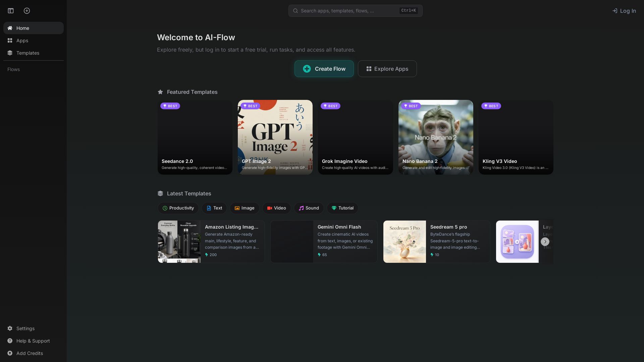Image resolution: width=644 pixels, height=362 pixels.
Task: Click the Ctrl+K shortcut badge
Action: click(x=409, y=11)
